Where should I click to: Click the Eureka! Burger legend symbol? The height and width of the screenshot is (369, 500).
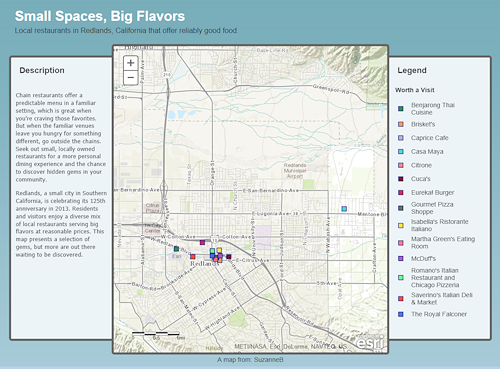[401, 193]
